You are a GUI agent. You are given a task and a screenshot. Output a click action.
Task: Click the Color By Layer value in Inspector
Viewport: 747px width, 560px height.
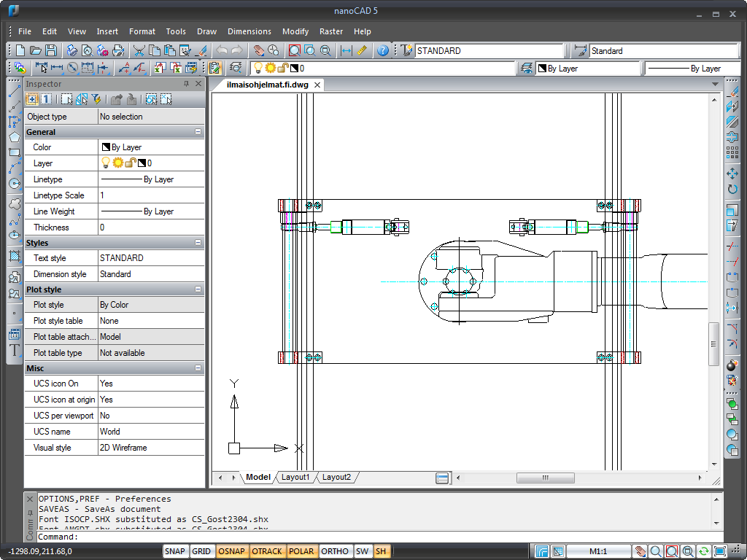152,147
